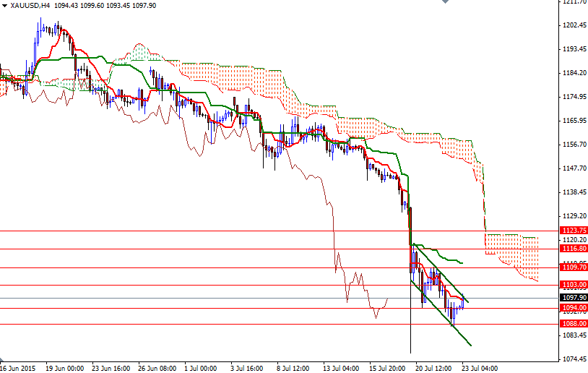Click the 23 Jul 04:00 time label
The height and width of the screenshot is (373, 588).
coord(480,367)
